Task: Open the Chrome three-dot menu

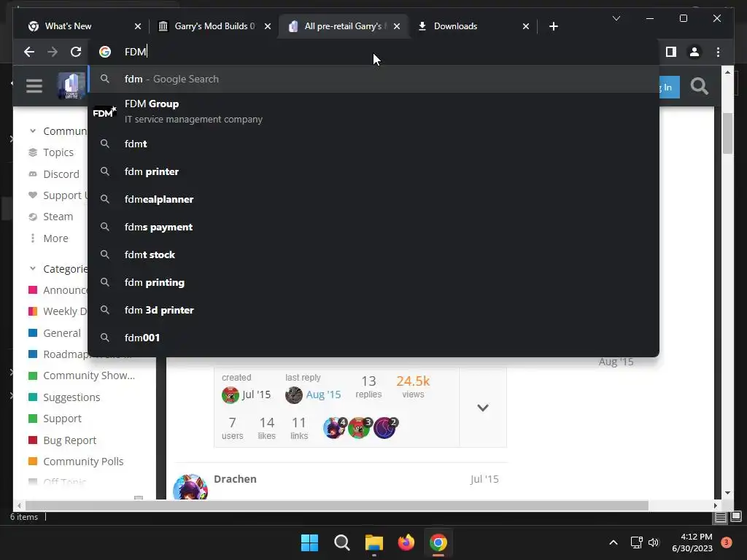Action: click(x=718, y=52)
